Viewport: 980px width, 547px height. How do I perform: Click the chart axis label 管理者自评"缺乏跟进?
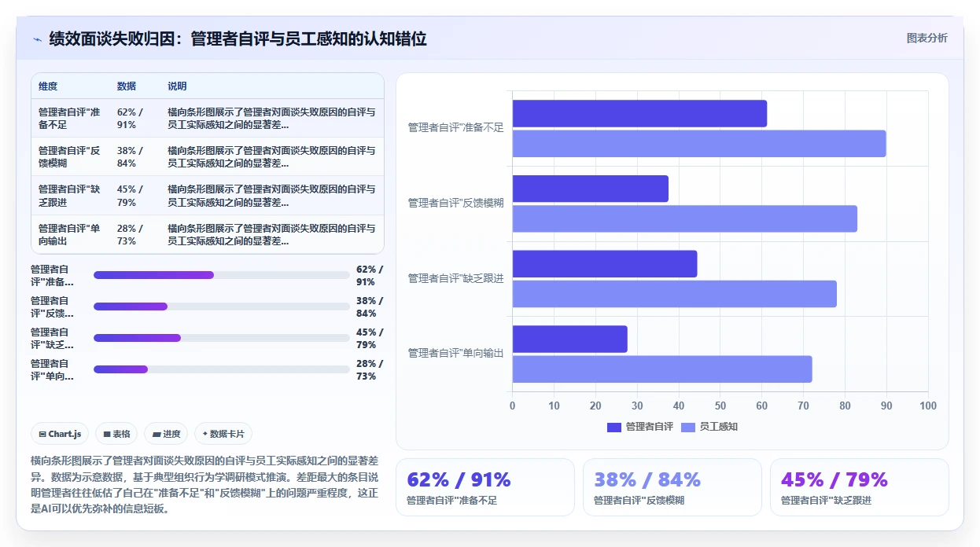coord(455,278)
